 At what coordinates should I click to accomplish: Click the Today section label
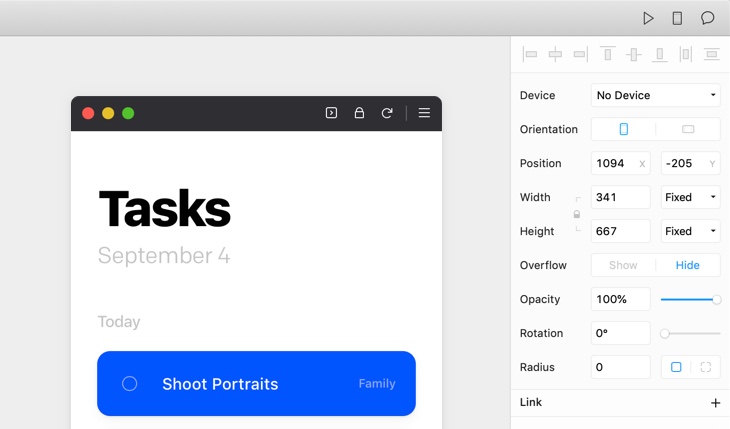coord(119,322)
